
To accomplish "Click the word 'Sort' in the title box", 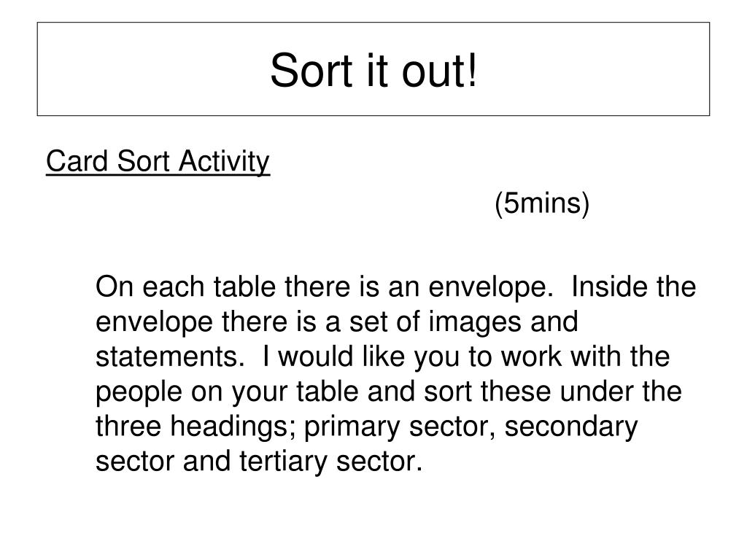I will (x=311, y=71).
